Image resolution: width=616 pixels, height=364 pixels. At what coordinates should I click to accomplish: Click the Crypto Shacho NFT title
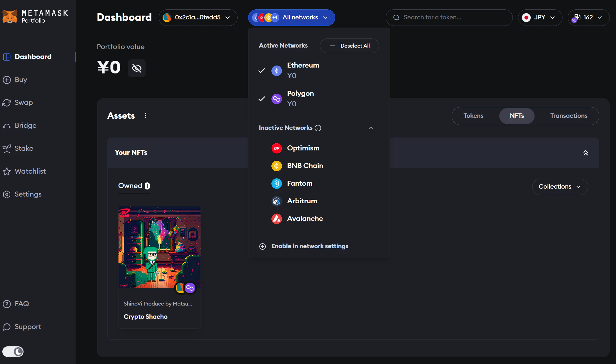click(x=146, y=317)
